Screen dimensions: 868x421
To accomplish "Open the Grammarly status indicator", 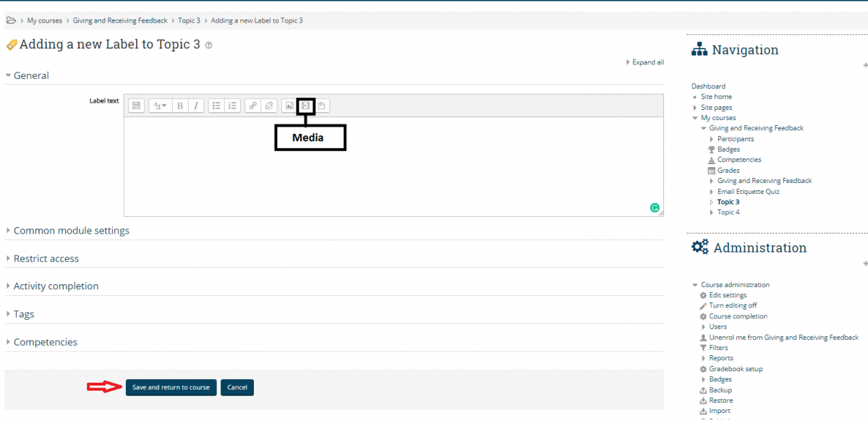I will tap(655, 208).
